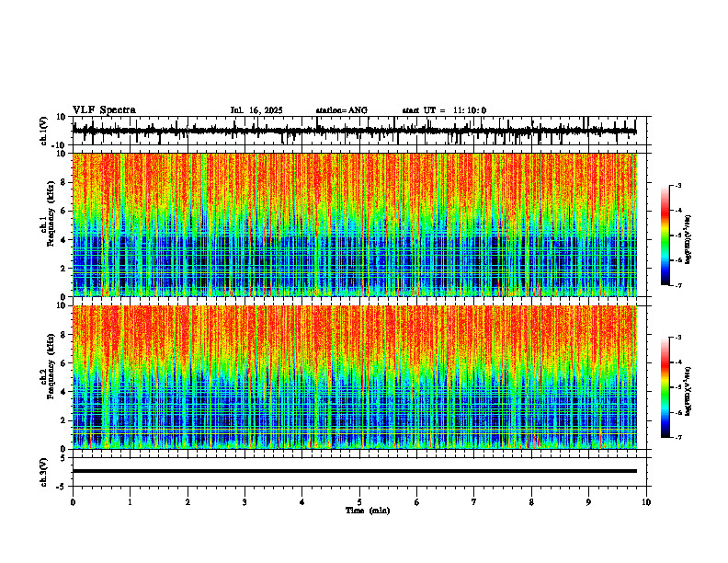This screenshot has height=563, width=728.
Task: Click the "Time (min)" axis label
Action: (368, 511)
